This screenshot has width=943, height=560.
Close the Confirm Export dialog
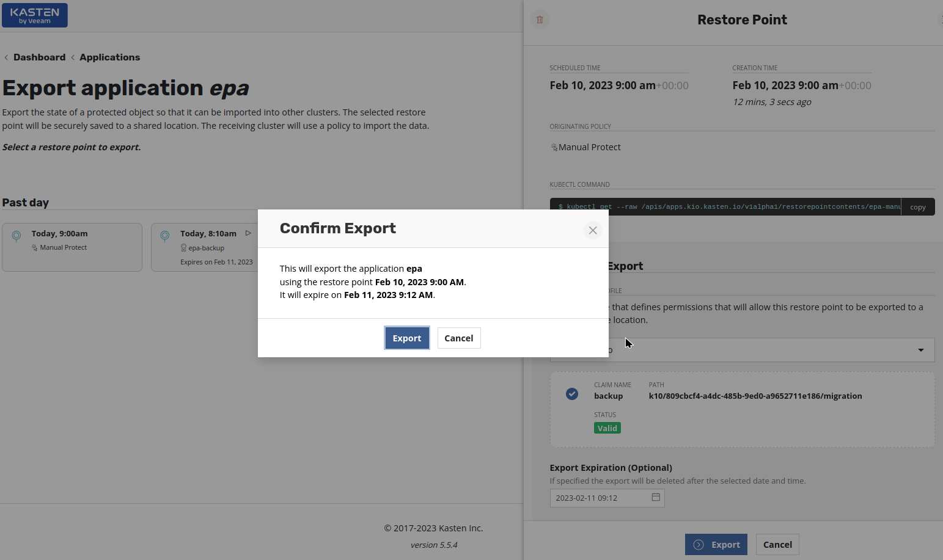tap(592, 230)
